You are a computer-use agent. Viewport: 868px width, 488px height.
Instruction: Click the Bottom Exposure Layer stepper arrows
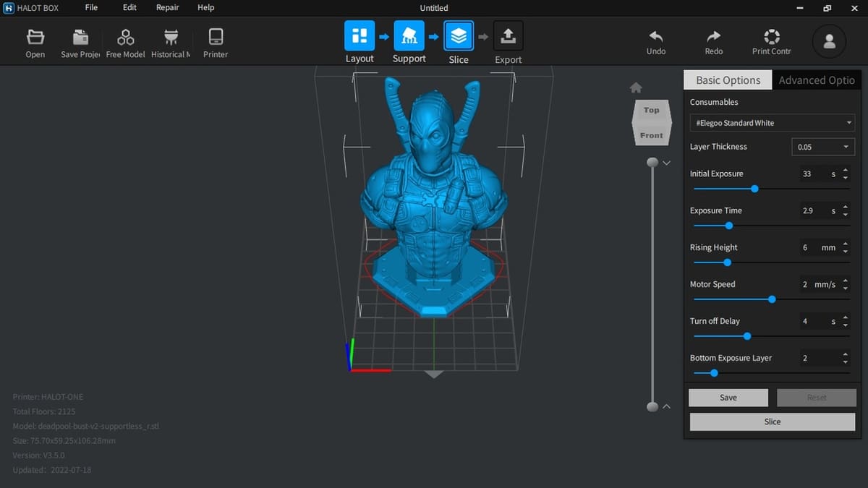coord(846,358)
